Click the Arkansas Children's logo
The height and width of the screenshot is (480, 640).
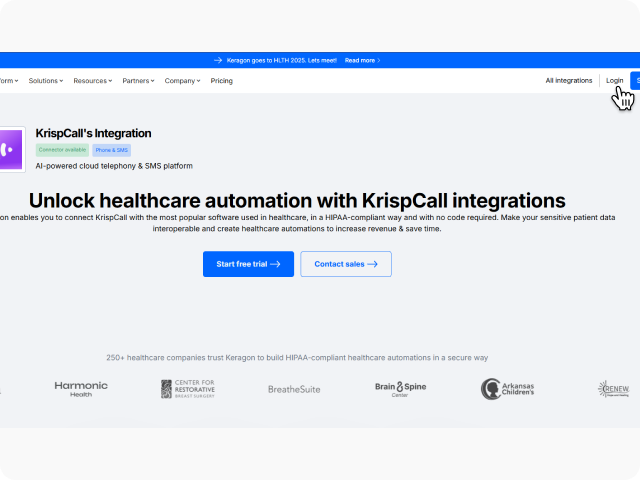[x=507, y=389]
